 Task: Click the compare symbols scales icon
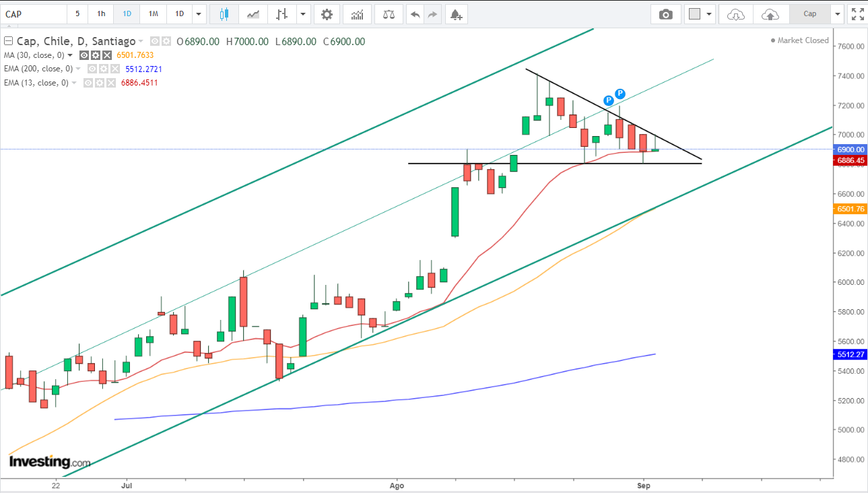[389, 13]
